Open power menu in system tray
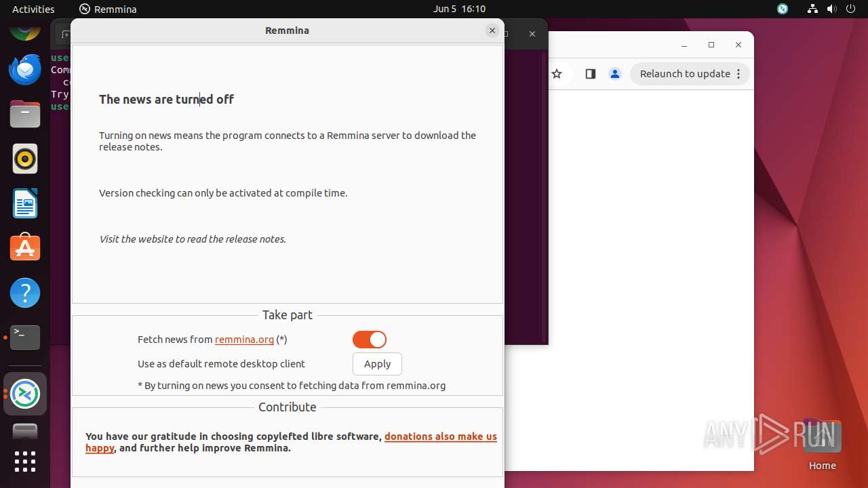Viewport: 868px width, 488px height. pos(850,9)
